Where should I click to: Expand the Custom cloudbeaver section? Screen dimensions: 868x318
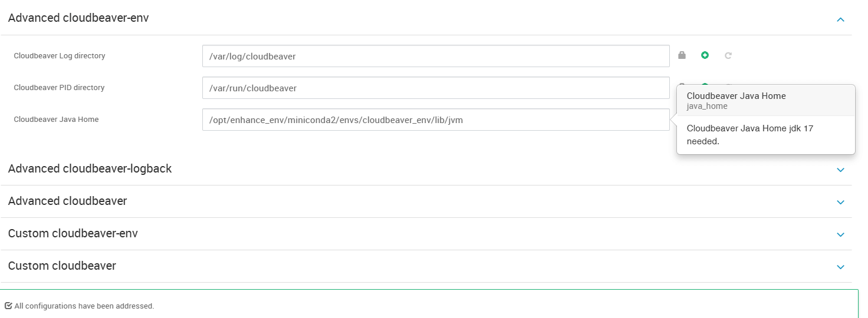[x=841, y=267]
